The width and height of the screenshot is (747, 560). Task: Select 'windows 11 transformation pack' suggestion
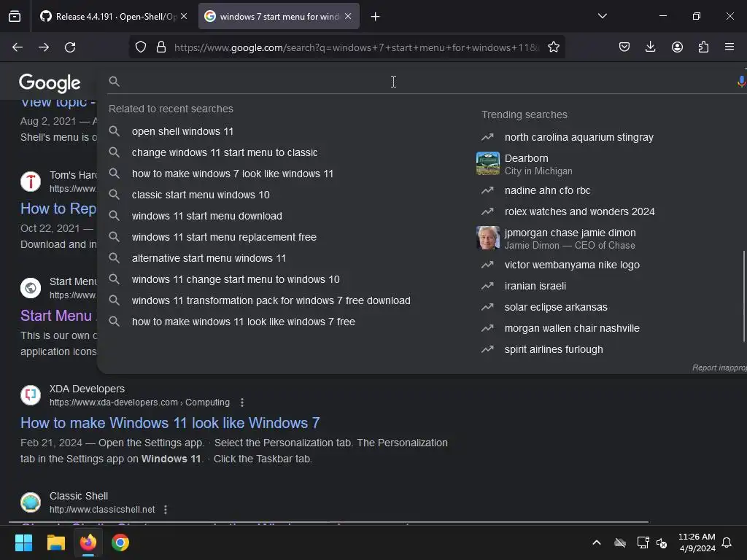click(271, 300)
